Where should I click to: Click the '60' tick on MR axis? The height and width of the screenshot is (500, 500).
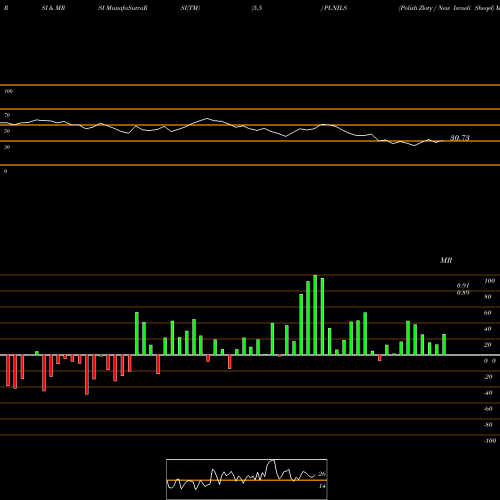(488, 313)
